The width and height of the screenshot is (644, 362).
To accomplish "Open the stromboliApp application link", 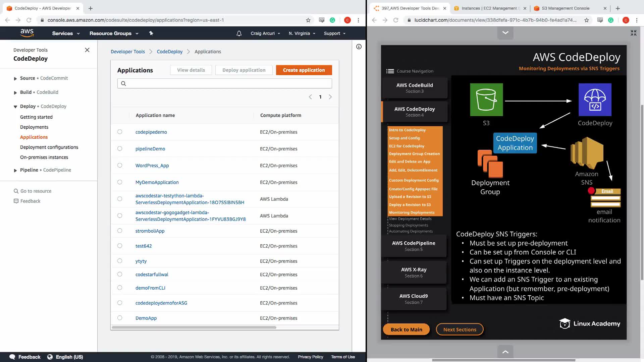I will (150, 231).
